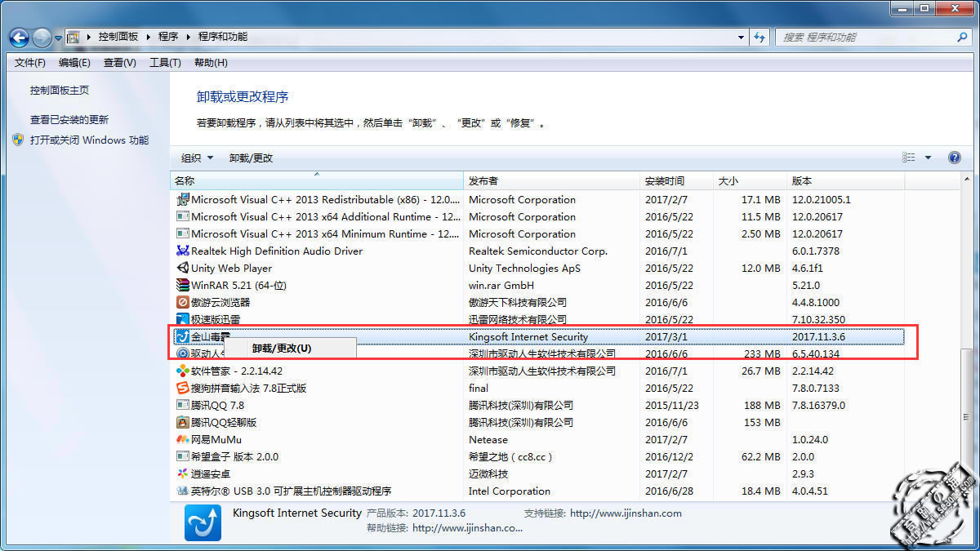980x551 pixels.
Task: Click the Back navigation arrow button
Action: click(x=19, y=38)
